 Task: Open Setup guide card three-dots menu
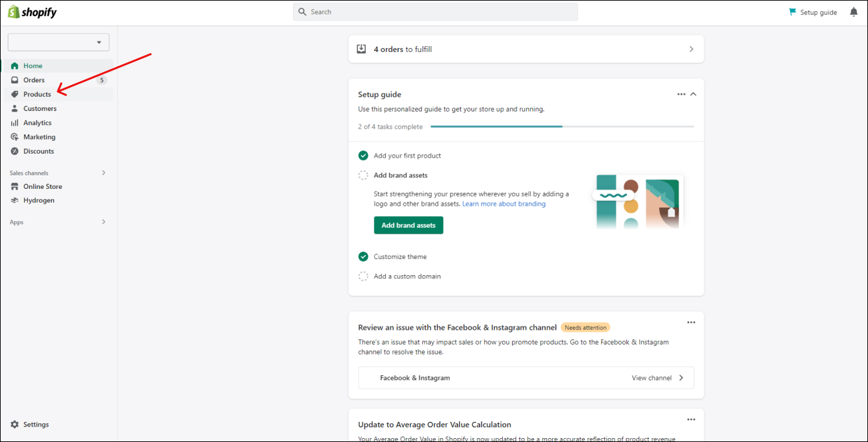(681, 94)
